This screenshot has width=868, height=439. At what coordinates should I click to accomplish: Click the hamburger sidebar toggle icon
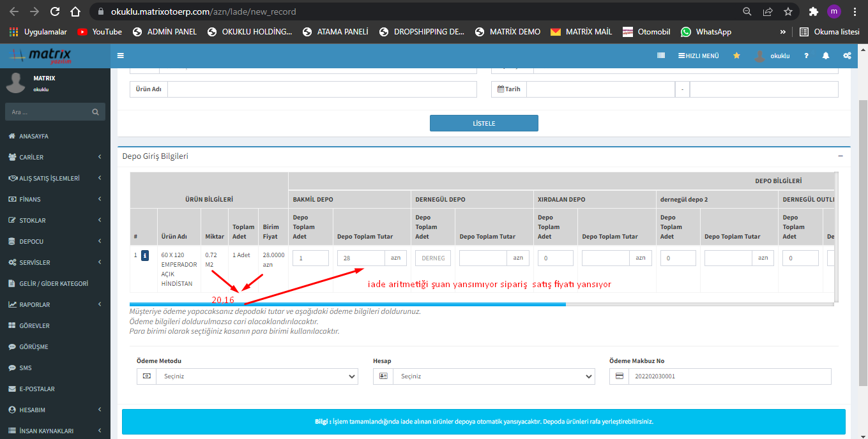(x=121, y=56)
